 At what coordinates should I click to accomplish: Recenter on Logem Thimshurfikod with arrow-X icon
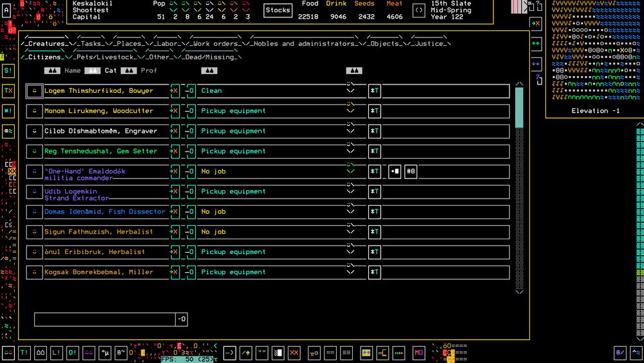click(x=175, y=91)
